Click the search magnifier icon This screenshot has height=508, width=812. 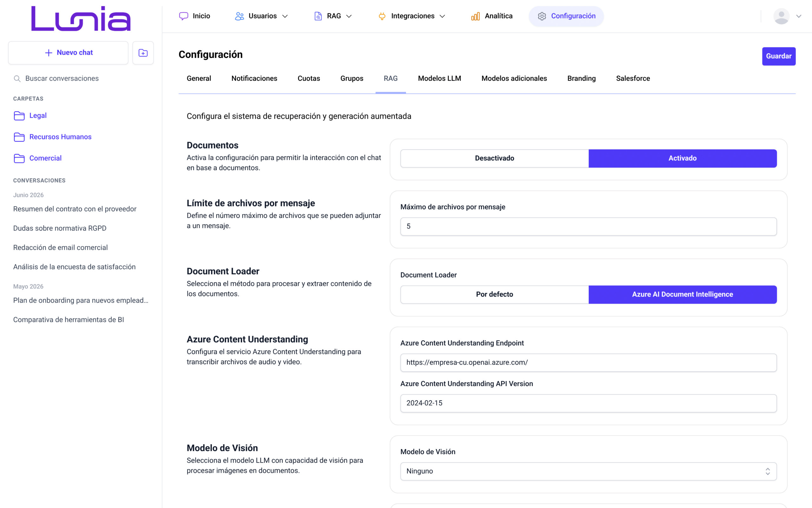[17, 79]
